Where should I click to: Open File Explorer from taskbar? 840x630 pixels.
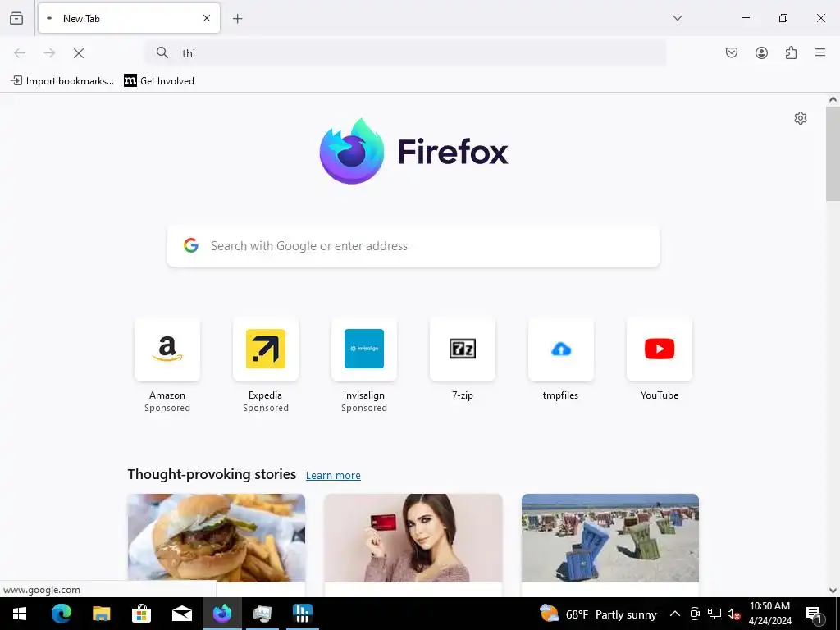tap(101, 614)
